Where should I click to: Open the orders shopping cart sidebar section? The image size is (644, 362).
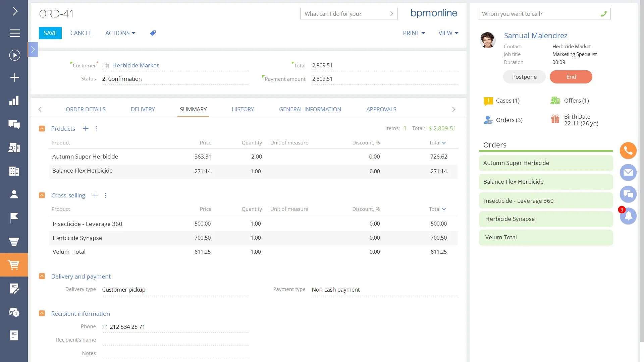tap(14, 265)
